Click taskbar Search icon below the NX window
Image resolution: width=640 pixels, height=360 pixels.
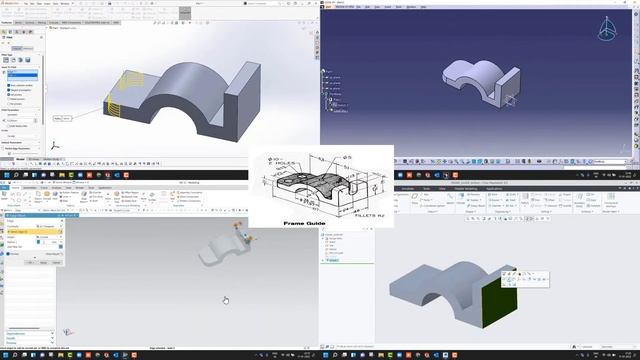[15, 355]
